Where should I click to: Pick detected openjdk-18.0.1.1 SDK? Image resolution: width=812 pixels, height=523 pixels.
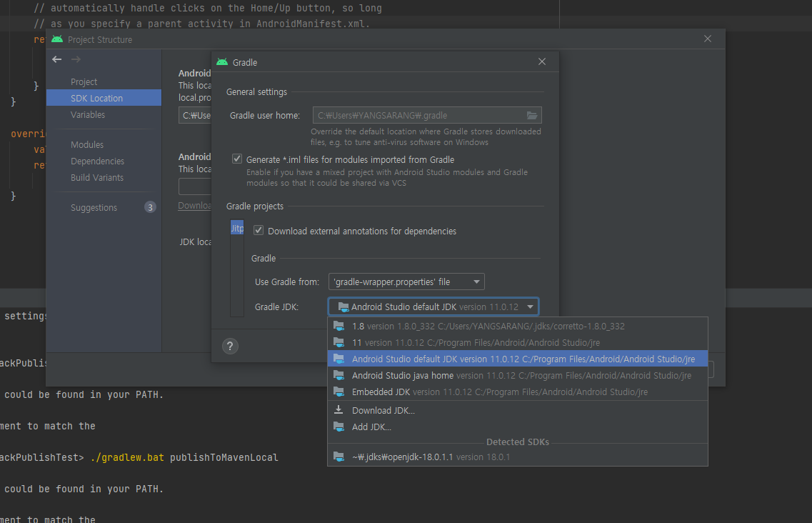(x=517, y=457)
